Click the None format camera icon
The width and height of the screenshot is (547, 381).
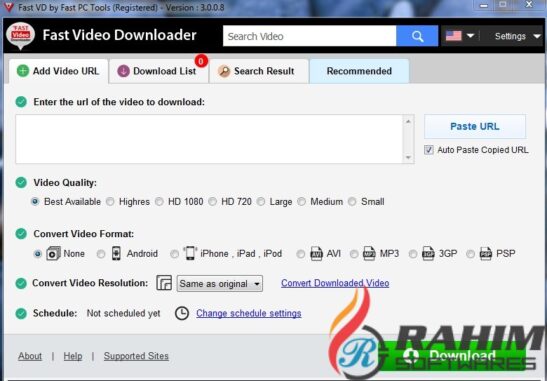point(53,253)
